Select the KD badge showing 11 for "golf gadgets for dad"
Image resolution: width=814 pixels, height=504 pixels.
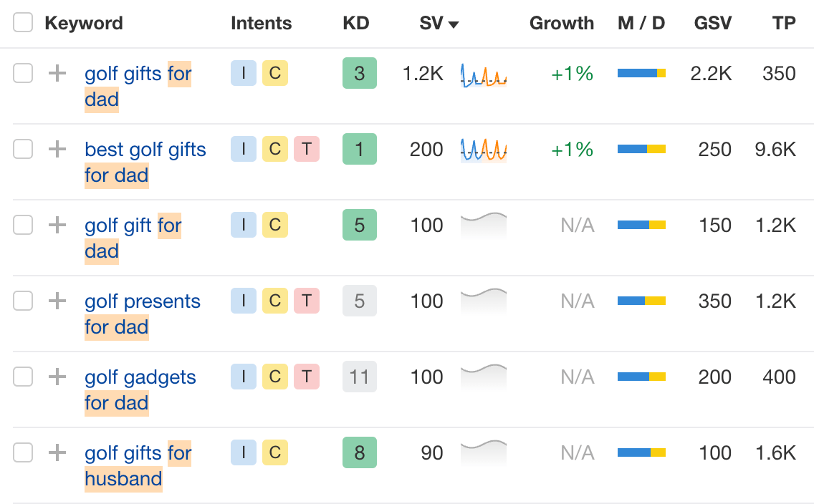coord(359,377)
